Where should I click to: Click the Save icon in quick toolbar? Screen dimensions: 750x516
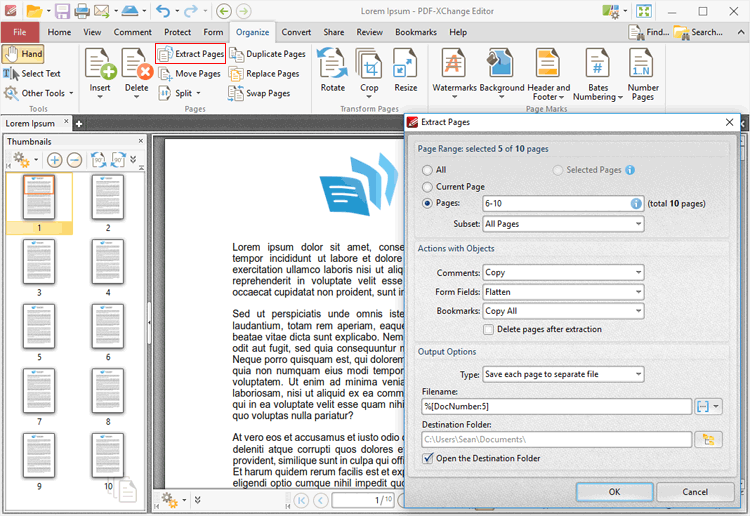click(x=63, y=11)
